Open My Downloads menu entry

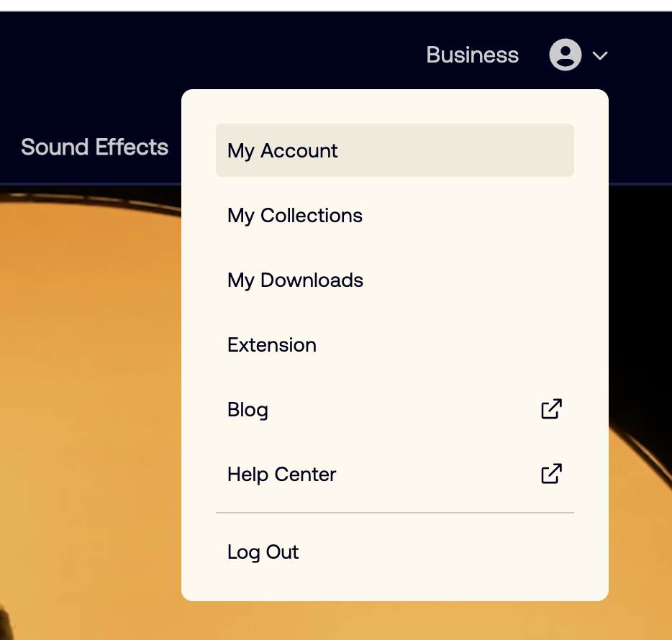pyautogui.click(x=395, y=280)
